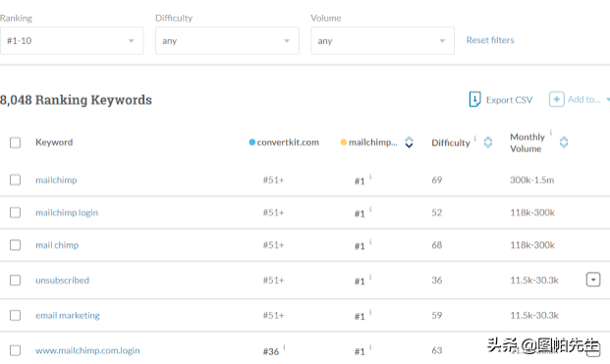Sort by Difficulty column arrows
610x364 pixels.
(x=488, y=142)
